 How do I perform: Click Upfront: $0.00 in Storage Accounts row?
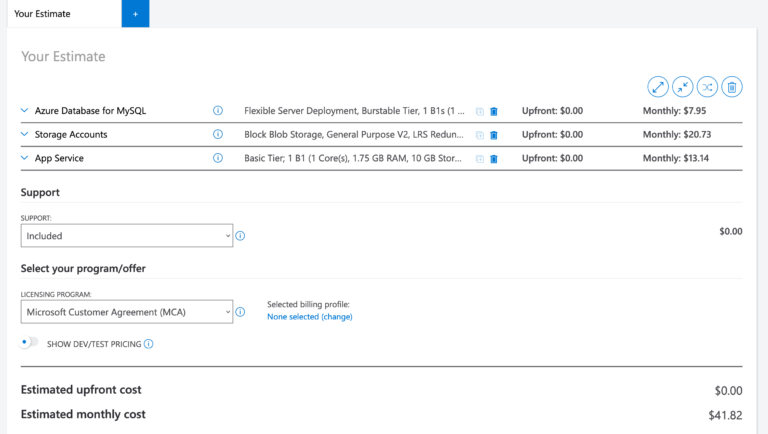552,134
